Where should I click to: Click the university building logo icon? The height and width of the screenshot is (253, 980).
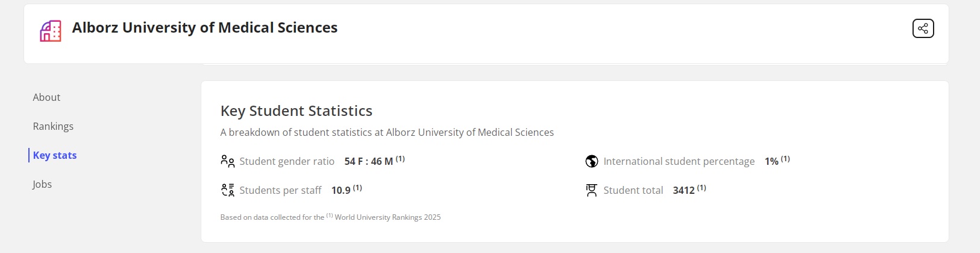[51, 31]
